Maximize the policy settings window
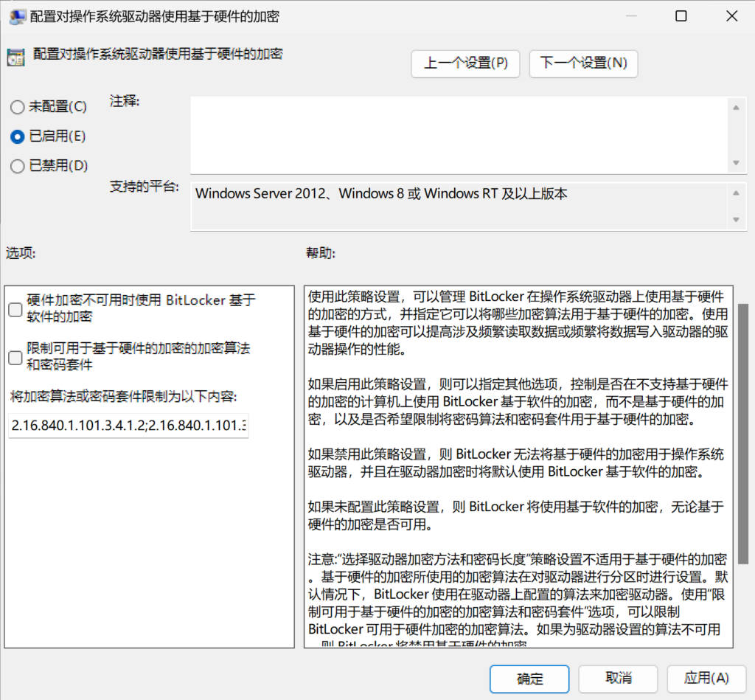 point(681,16)
